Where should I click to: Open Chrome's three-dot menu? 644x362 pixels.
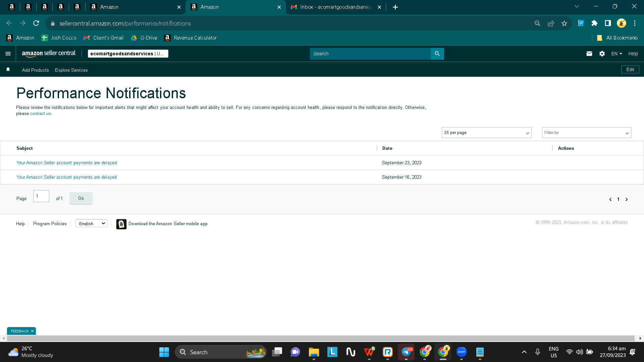tap(635, 23)
